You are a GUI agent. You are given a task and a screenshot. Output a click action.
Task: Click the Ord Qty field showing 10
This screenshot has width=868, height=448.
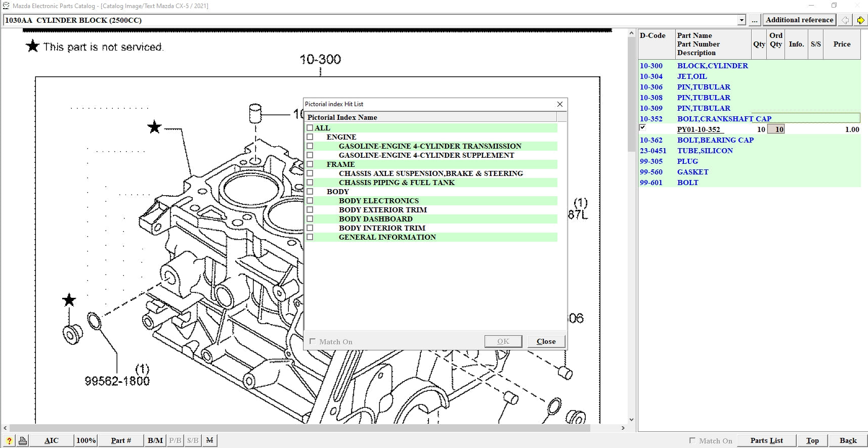coord(776,129)
